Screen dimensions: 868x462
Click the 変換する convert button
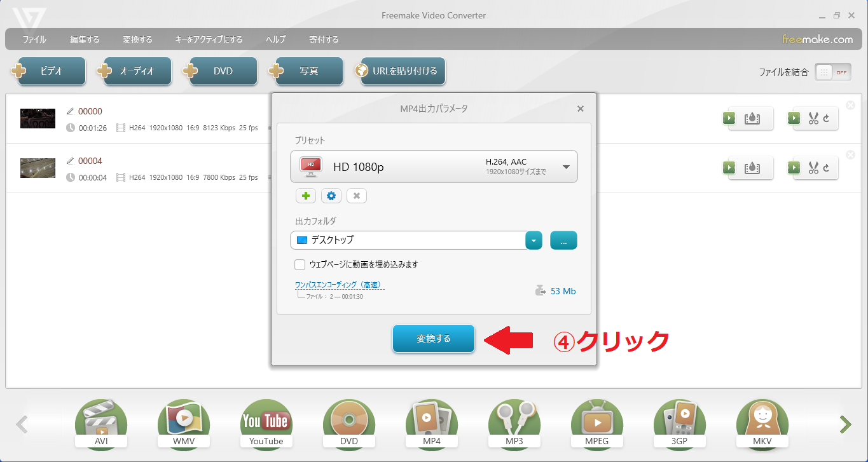434,339
